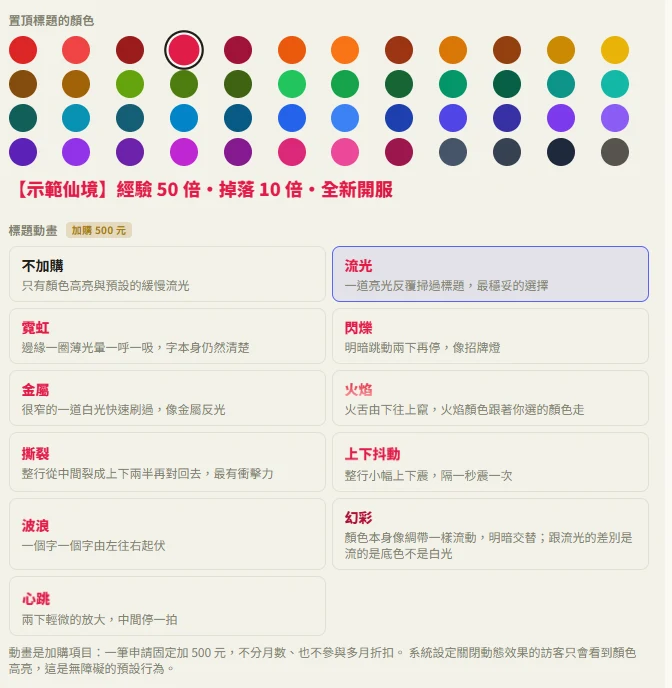Choose the 流光 title animation card
672x688 pixels.
(x=490, y=274)
